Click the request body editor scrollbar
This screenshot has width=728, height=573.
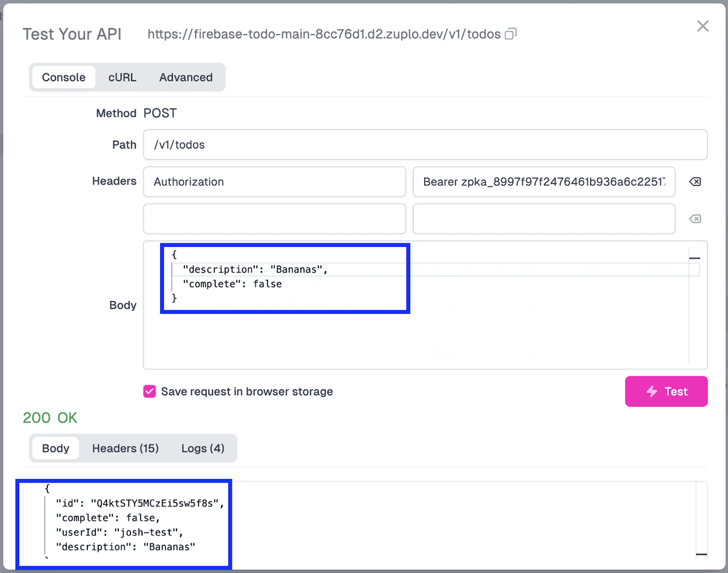[695, 258]
